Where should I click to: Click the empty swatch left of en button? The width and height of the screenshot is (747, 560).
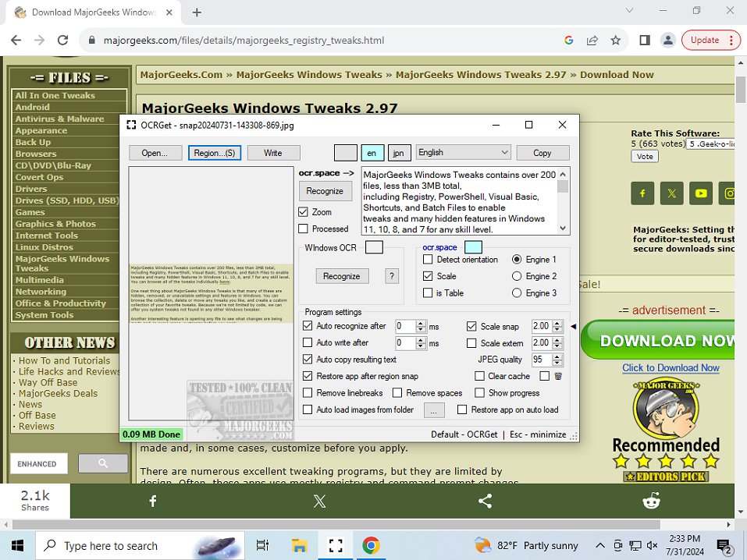tap(346, 153)
